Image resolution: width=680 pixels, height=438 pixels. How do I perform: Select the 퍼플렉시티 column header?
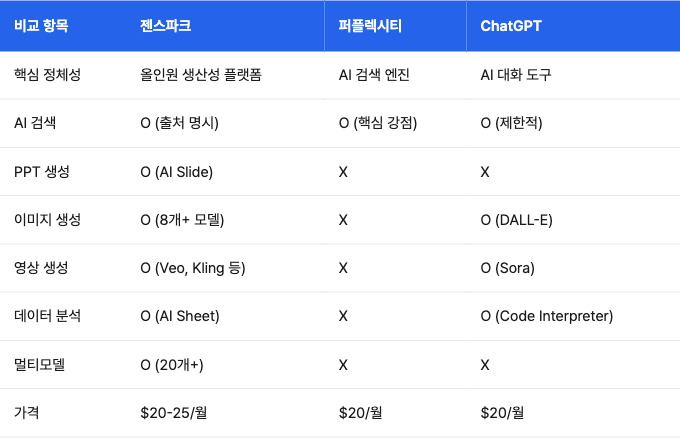(370, 26)
